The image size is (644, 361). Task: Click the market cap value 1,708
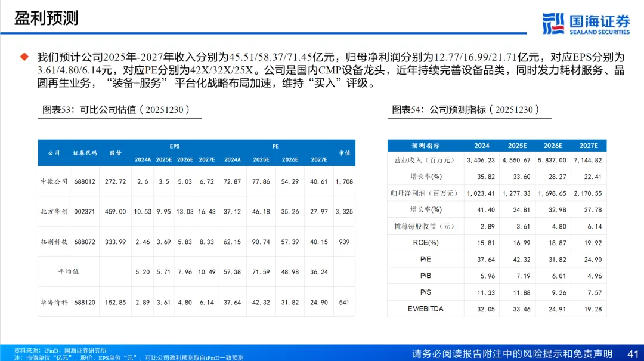[344, 181]
